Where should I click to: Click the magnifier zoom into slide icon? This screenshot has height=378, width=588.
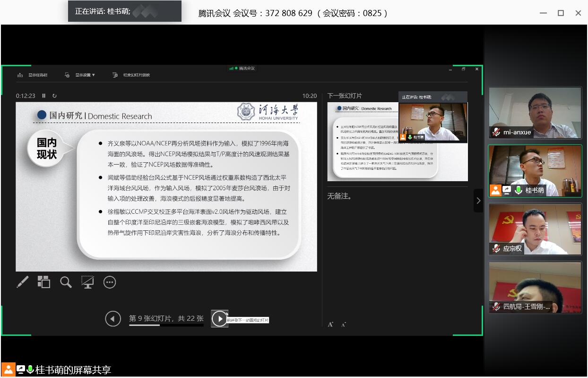tap(66, 282)
